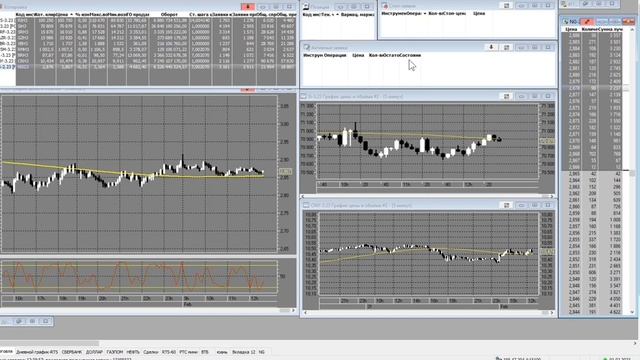Click Операция column header in active orders
640x360 pixels.
336,55
